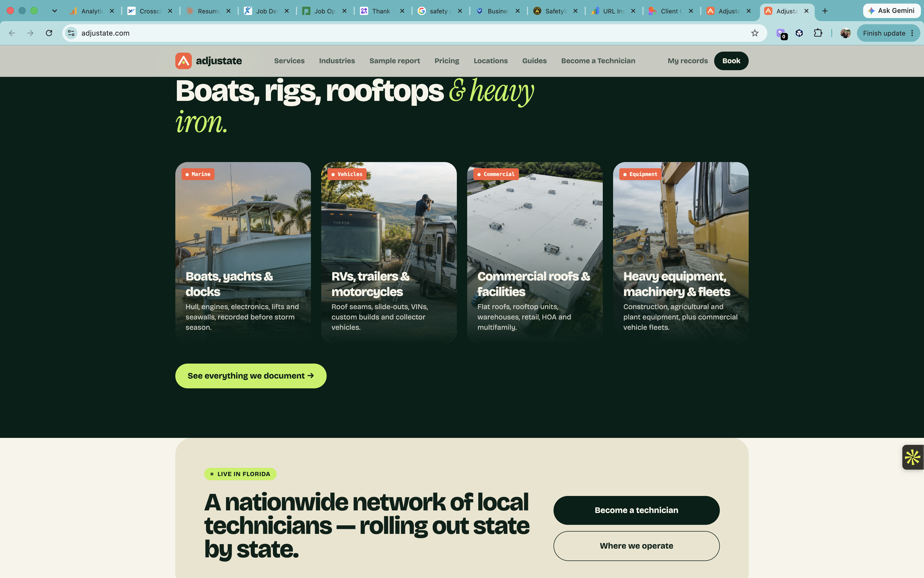Open the Chrome profile avatar
This screenshot has height=578, width=924.
tap(845, 33)
